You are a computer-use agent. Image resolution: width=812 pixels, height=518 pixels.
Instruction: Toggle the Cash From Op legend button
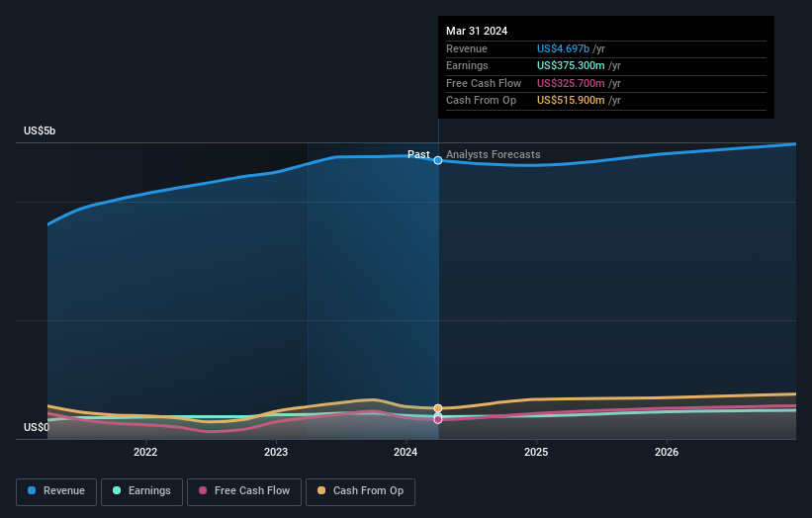[360, 491]
